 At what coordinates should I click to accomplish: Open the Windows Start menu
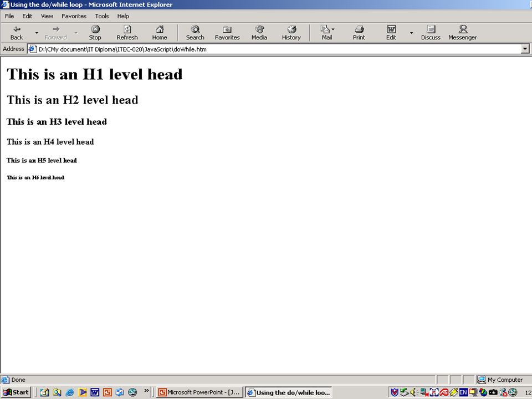[16, 392]
